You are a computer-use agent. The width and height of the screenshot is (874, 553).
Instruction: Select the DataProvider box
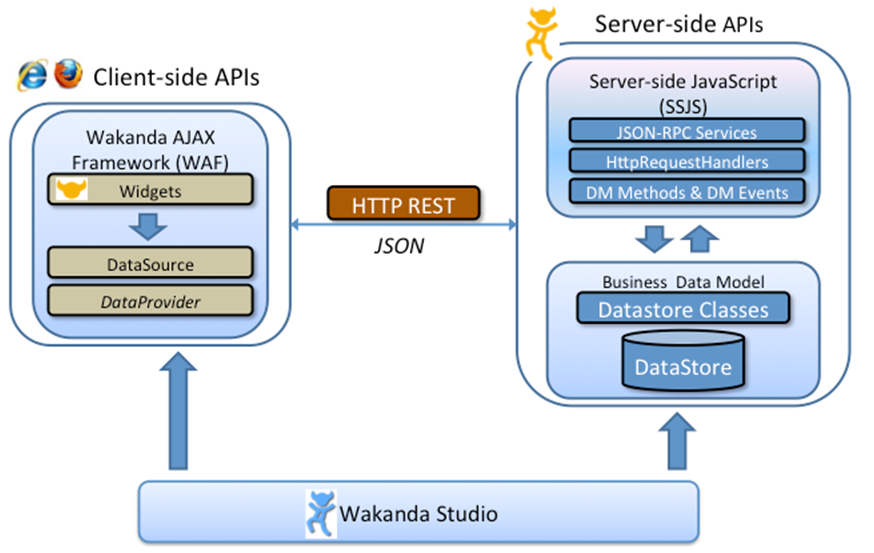[150, 300]
